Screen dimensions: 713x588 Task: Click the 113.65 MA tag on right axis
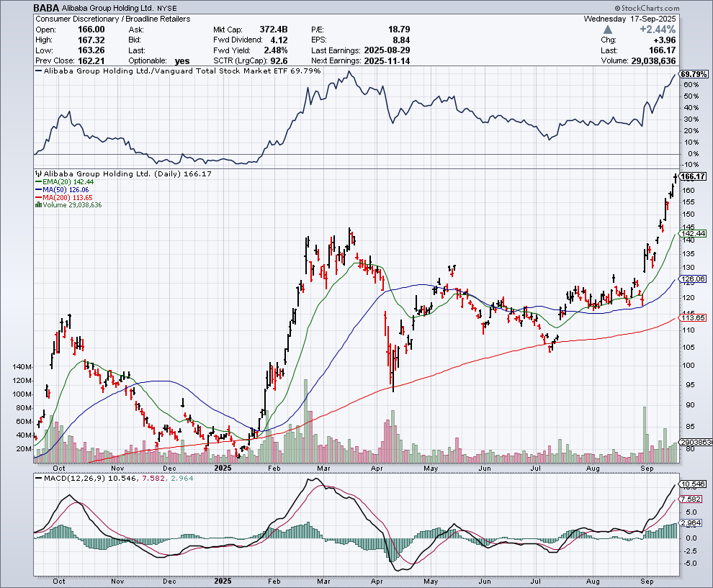(693, 318)
